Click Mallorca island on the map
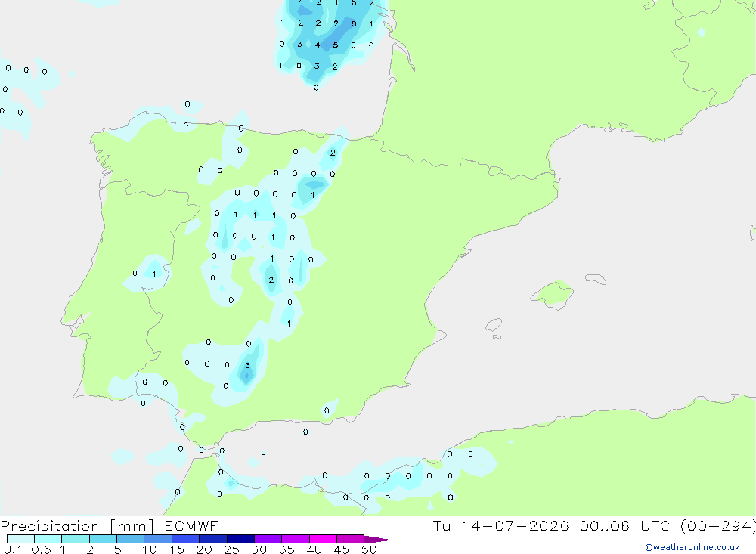This screenshot has width=756, height=554. (552, 294)
